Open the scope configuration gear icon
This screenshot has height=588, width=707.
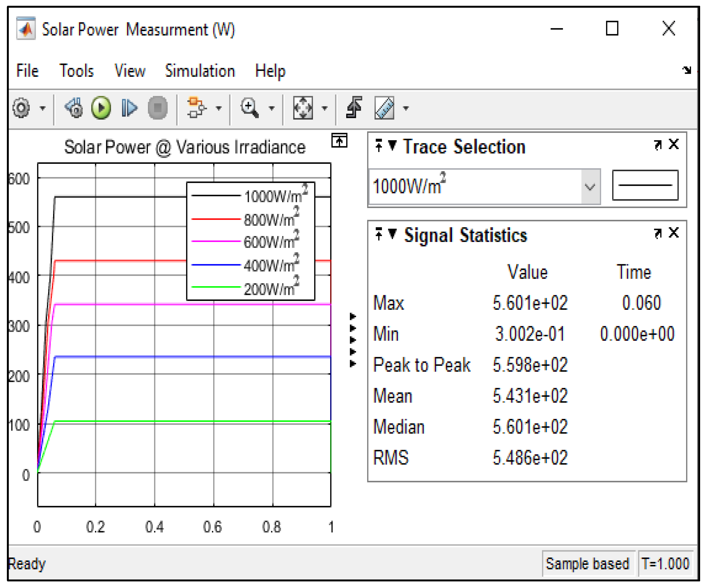click(21, 108)
